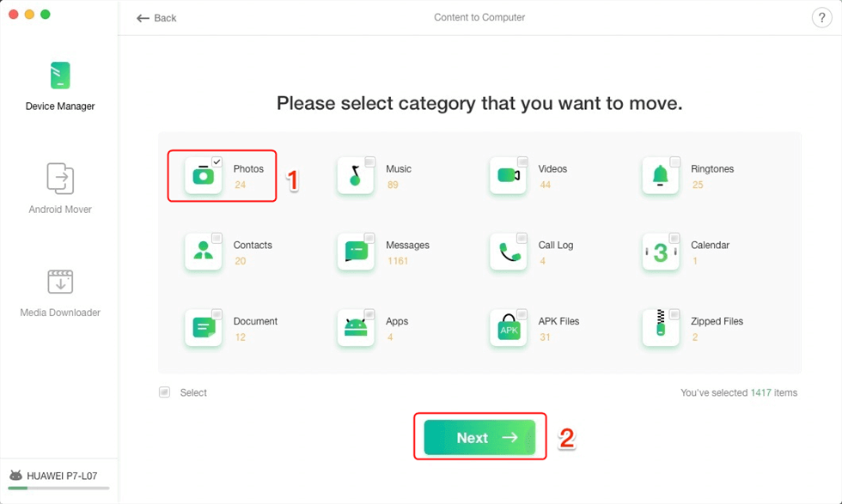842x504 pixels.
Task: Click the HUAWEI P7-L07 storage bar
Action: coord(59,489)
